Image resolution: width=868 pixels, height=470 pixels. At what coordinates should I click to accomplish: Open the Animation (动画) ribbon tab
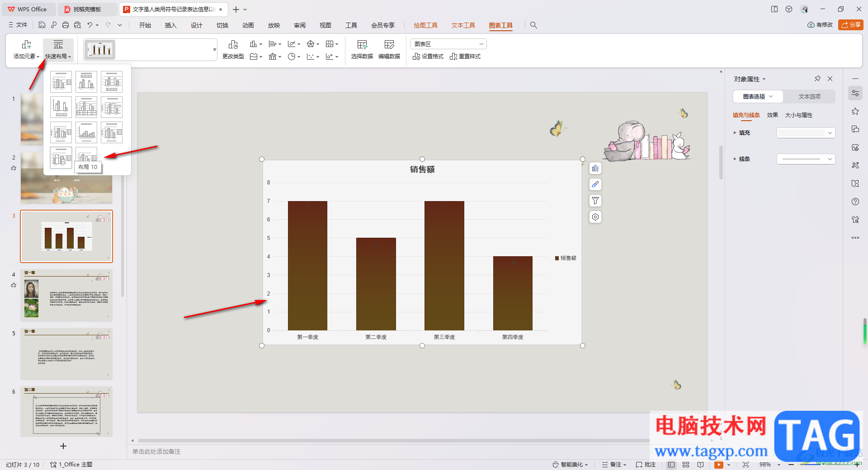click(248, 25)
